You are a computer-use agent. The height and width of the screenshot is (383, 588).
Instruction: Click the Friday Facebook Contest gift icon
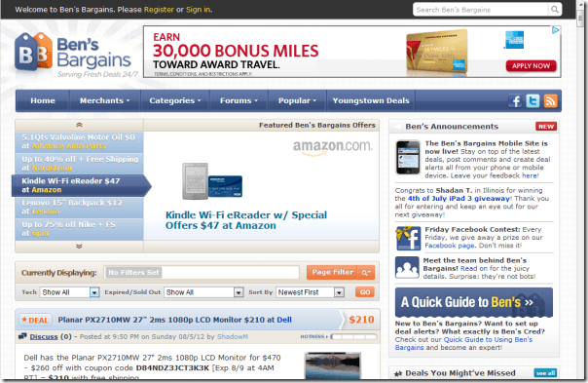tap(408, 238)
